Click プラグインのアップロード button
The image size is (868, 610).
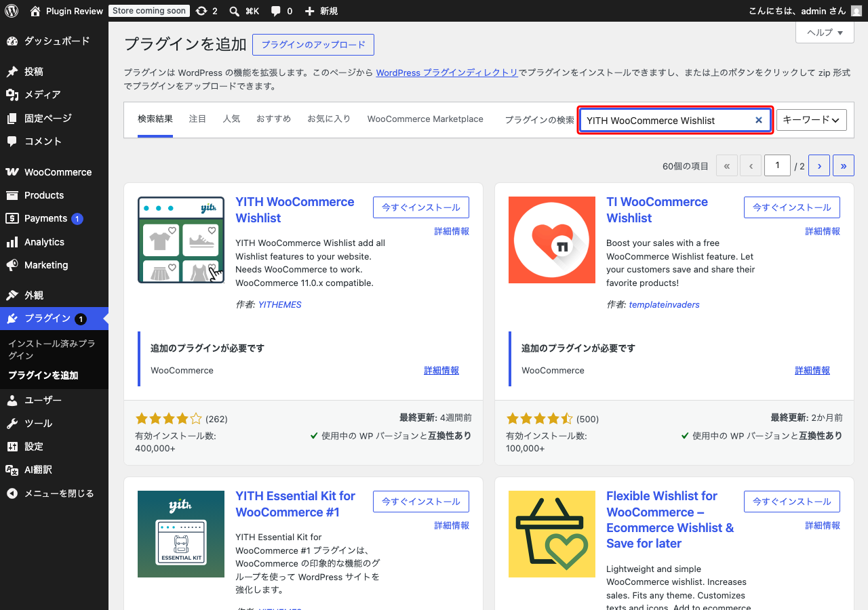pyautogui.click(x=313, y=45)
